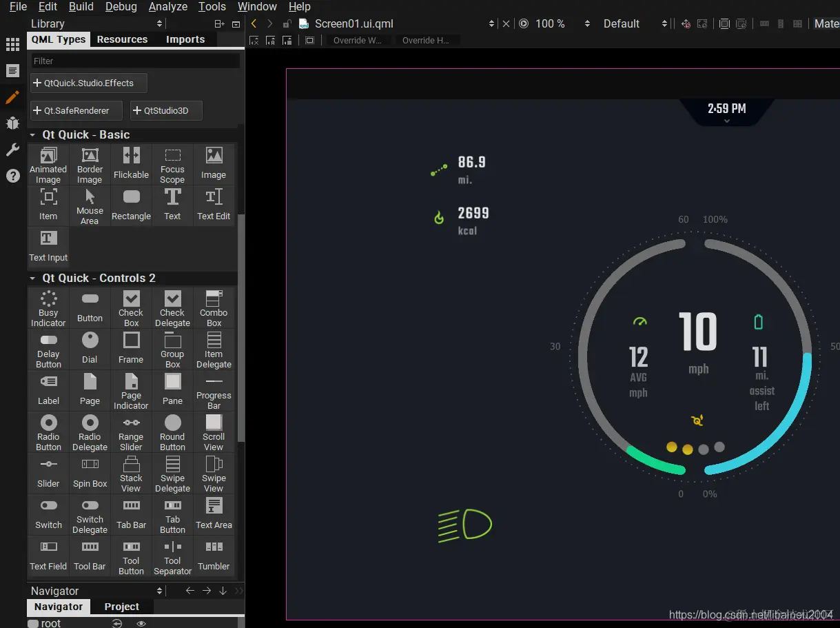Screen dimensions: 840x628
Task: Toggle visibility eye for root item
Action: coord(141,623)
